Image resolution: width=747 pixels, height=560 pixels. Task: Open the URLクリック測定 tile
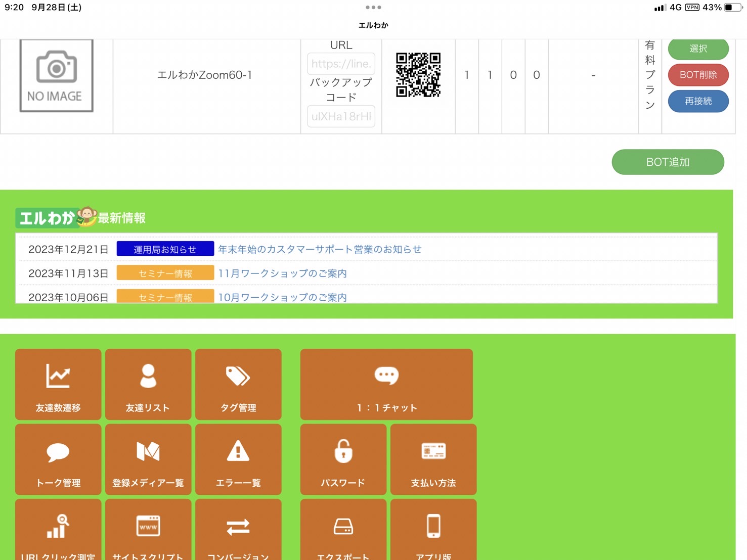tap(58, 530)
